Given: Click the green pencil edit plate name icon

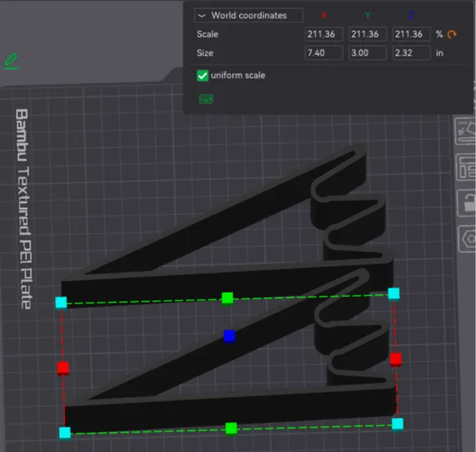Looking at the screenshot, I should tap(12, 61).
